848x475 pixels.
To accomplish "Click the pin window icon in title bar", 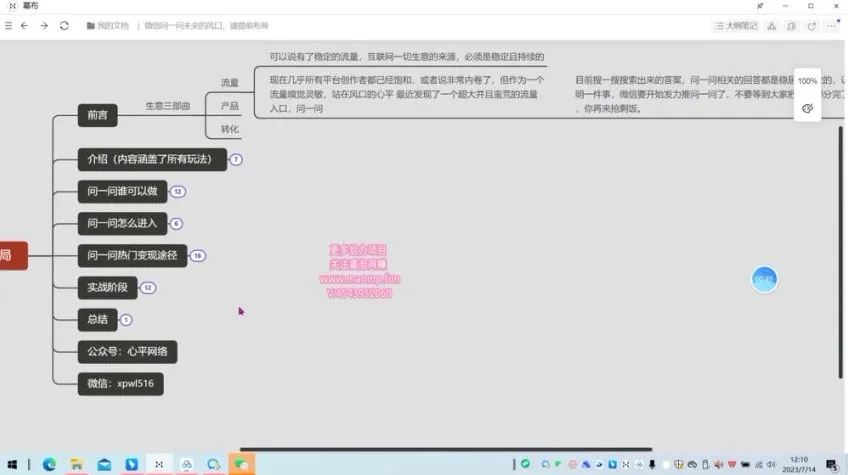I will click(759, 6).
